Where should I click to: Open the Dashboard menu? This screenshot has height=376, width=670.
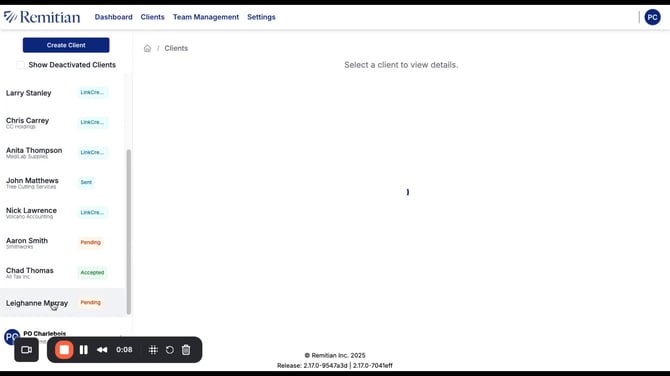click(114, 17)
